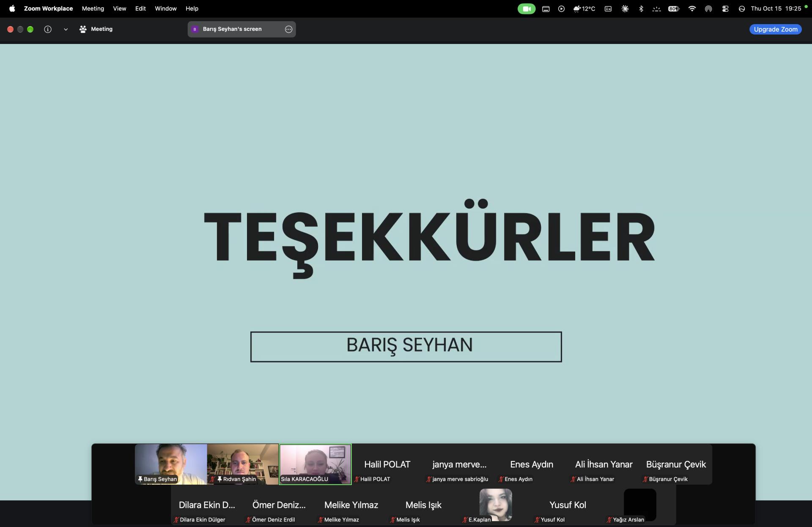Image resolution: width=812 pixels, height=527 pixels.
Task: Expand the chevron next to meeting info
Action: [66, 29]
